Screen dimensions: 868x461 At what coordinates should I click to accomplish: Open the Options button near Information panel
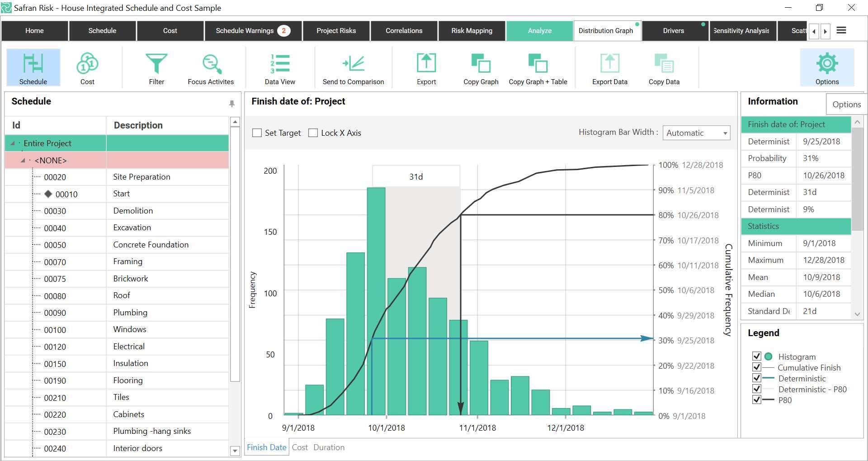(x=846, y=104)
